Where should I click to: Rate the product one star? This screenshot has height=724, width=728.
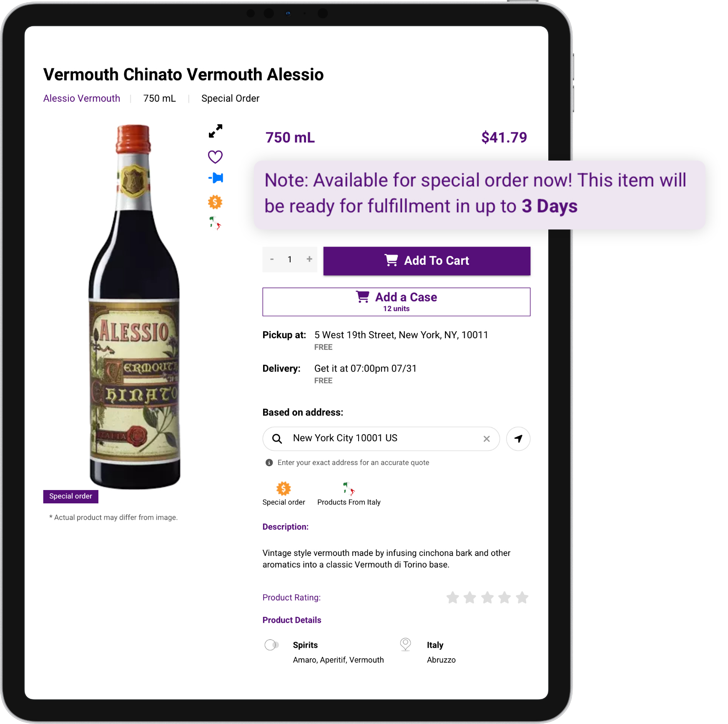click(x=453, y=598)
